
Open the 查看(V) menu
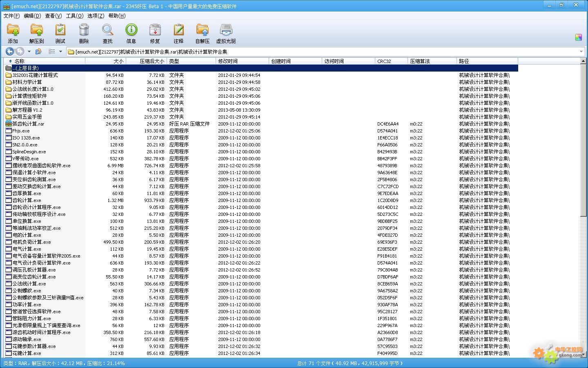[x=53, y=16]
